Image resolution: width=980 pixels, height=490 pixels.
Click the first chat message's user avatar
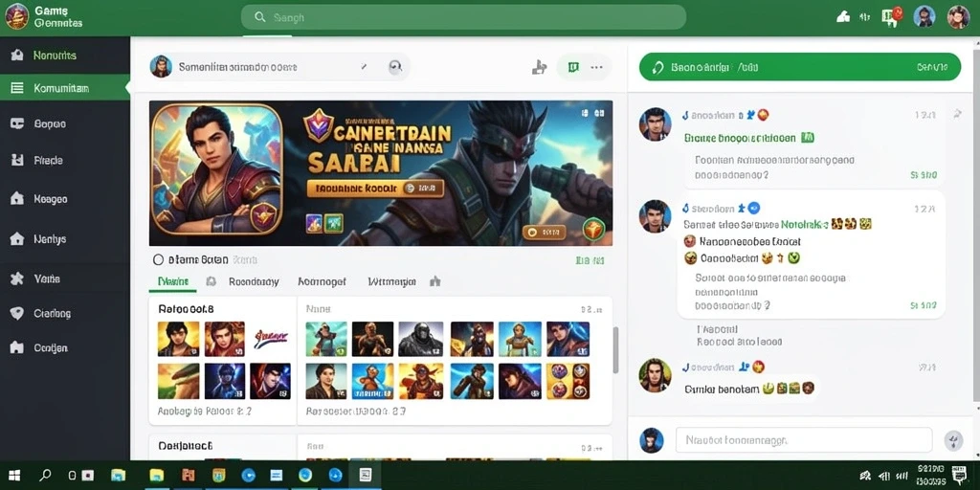click(x=655, y=123)
